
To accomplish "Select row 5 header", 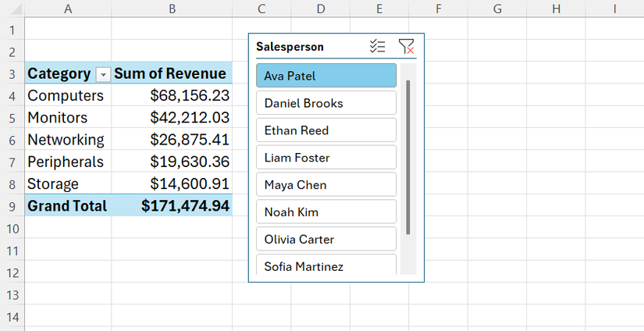I will point(12,118).
